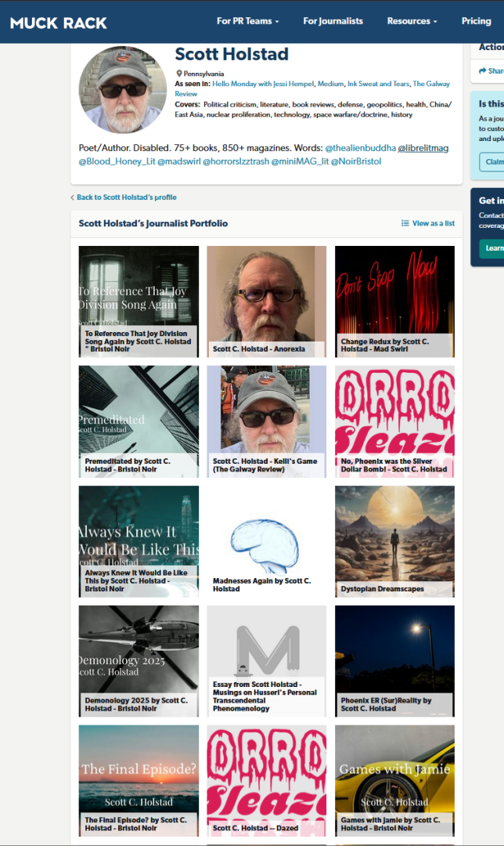Click the Muck Rack logo
Screen dimensions: 504x846
click(x=58, y=22)
